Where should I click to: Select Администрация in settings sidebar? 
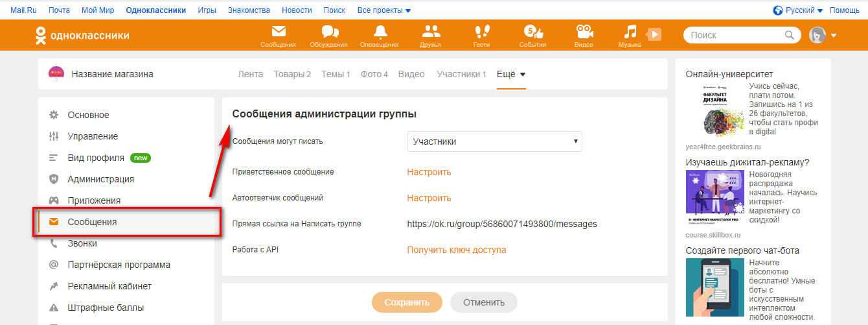pyautogui.click(x=100, y=179)
